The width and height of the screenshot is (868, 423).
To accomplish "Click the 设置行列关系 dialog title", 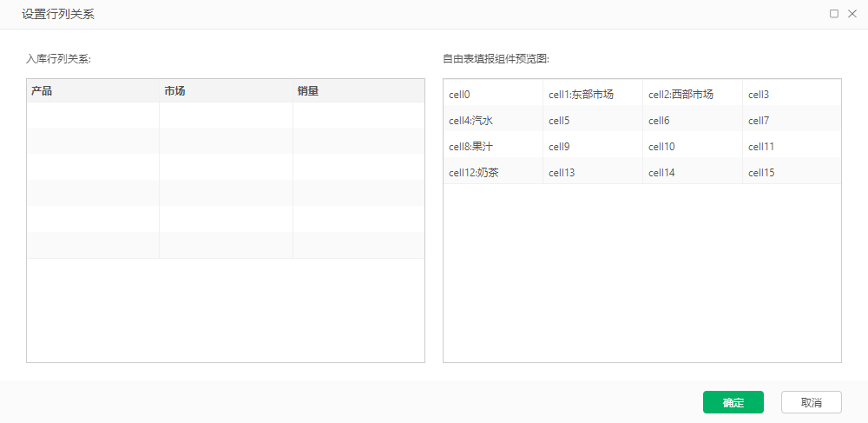I will tap(58, 15).
